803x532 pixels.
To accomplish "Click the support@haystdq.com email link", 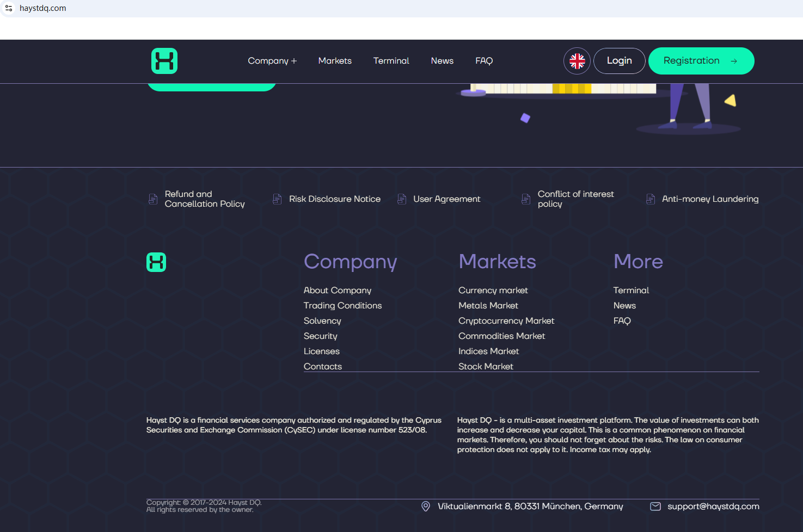I will pyautogui.click(x=713, y=506).
